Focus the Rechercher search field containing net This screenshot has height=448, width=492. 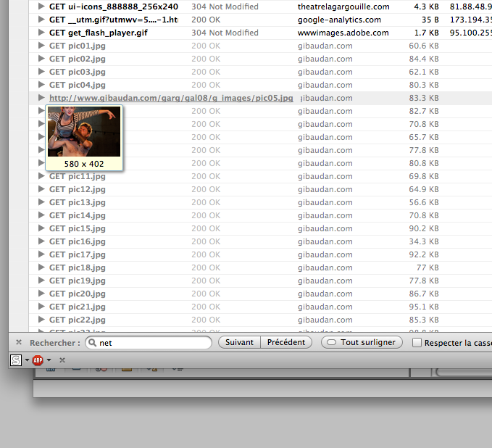point(149,342)
